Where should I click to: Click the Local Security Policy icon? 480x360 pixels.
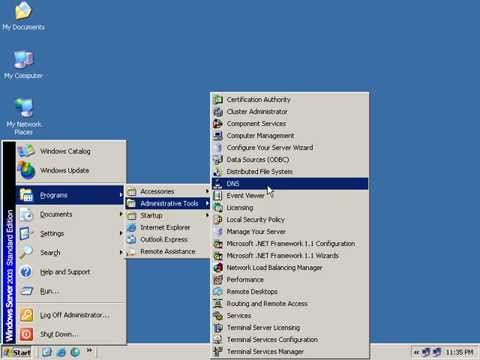pos(218,219)
